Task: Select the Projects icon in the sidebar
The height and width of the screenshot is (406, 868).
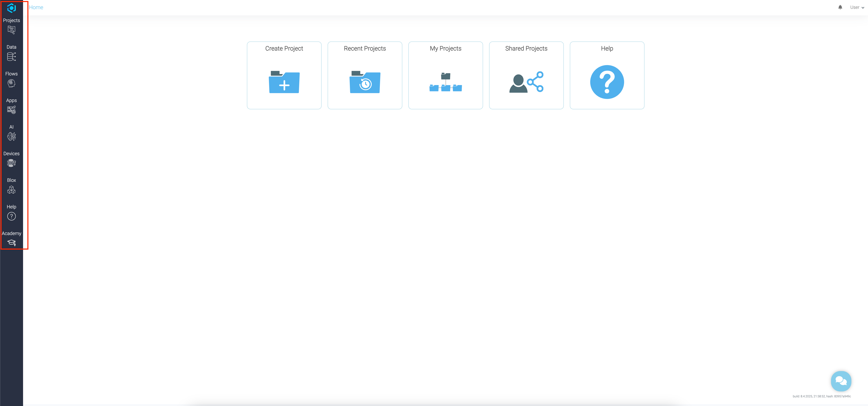Action: click(x=12, y=30)
